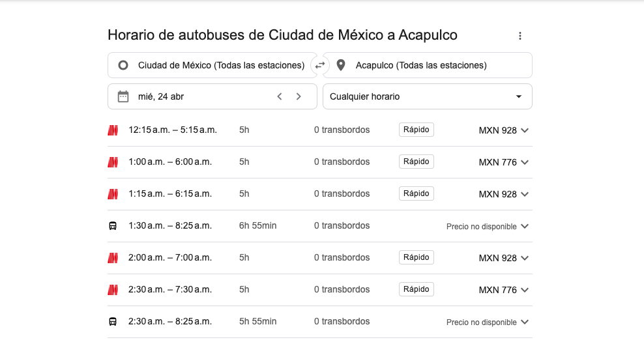Expand the 1:30 a.m. Precio no disponible trip
This screenshot has width=644, height=342.
tap(525, 226)
